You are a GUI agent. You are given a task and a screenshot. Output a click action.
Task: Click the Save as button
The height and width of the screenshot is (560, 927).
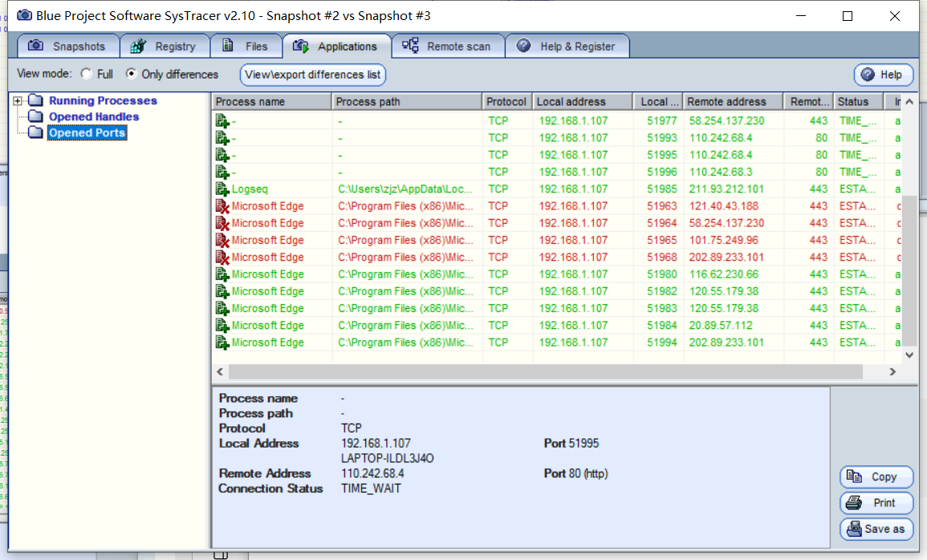click(876, 529)
